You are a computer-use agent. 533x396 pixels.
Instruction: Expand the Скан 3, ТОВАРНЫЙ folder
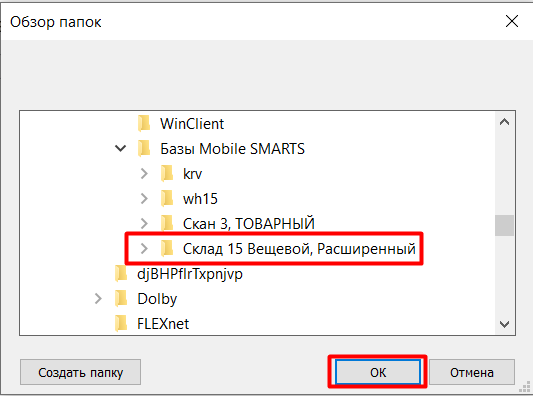144,223
